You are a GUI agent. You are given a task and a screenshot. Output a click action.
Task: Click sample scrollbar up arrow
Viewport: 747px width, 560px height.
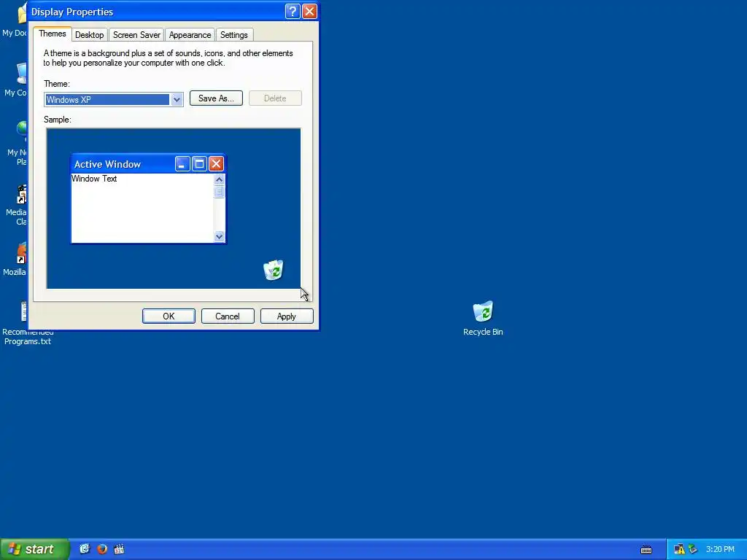[x=219, y=179]
